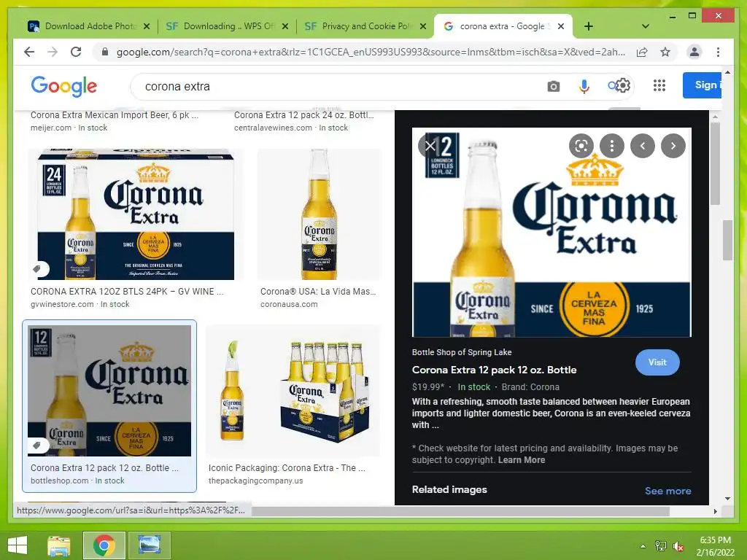Click address bar URL
The width and height of the screenshot is (747, 560).
click(x=371, y=52)
